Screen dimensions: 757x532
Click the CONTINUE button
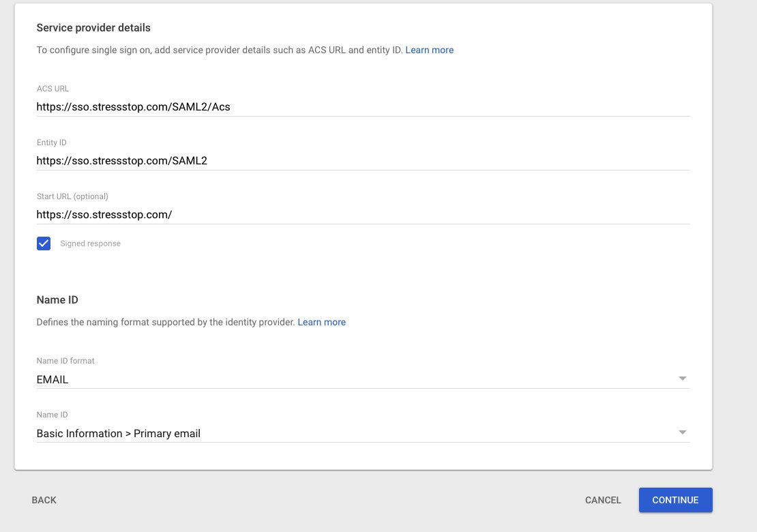pyautogui.click(x=675, y=500)
